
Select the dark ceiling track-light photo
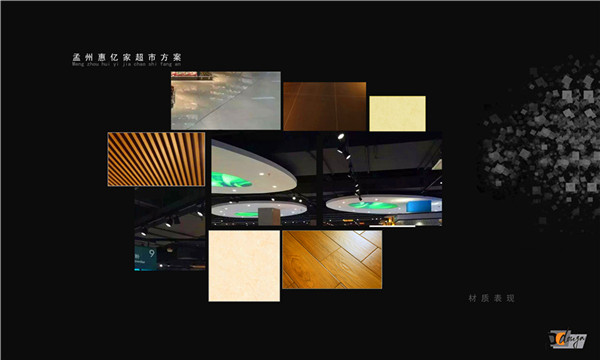point(170,229)
